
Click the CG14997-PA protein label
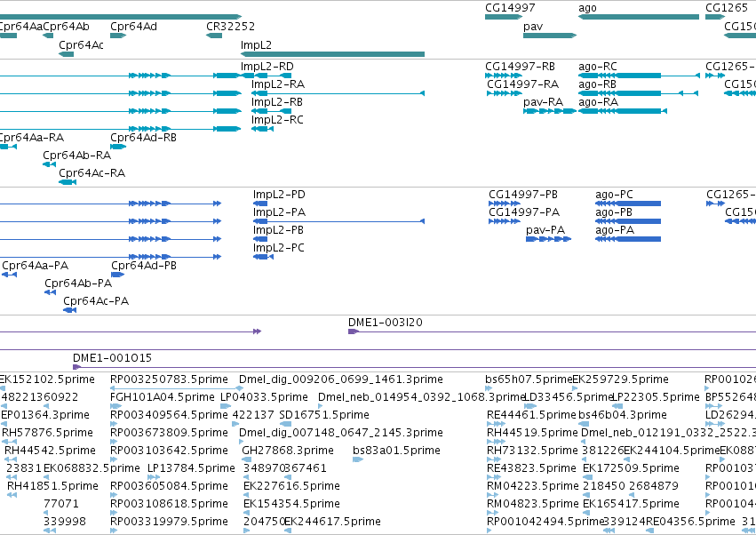(524, 212)
